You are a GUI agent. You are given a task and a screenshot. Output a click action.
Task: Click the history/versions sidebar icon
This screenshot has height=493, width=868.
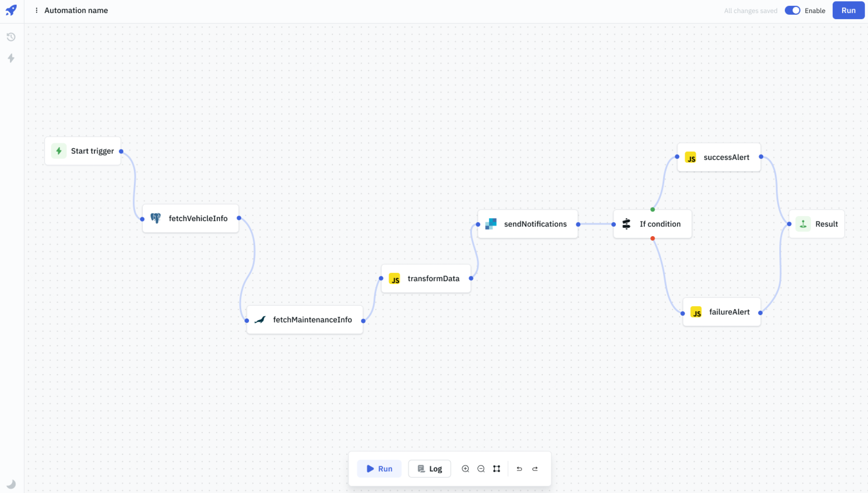point(11,37)
